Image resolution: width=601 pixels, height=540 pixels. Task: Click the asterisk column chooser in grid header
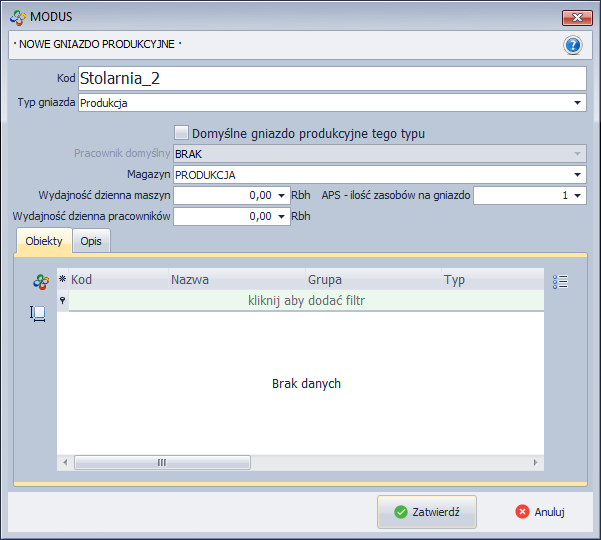(x=62, y=280)
